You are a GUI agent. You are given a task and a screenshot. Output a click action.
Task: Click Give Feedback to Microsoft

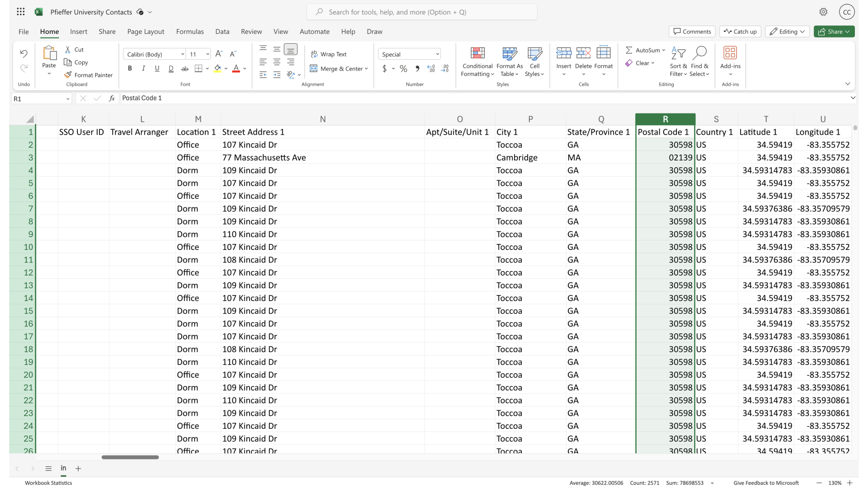click(766, 483)
